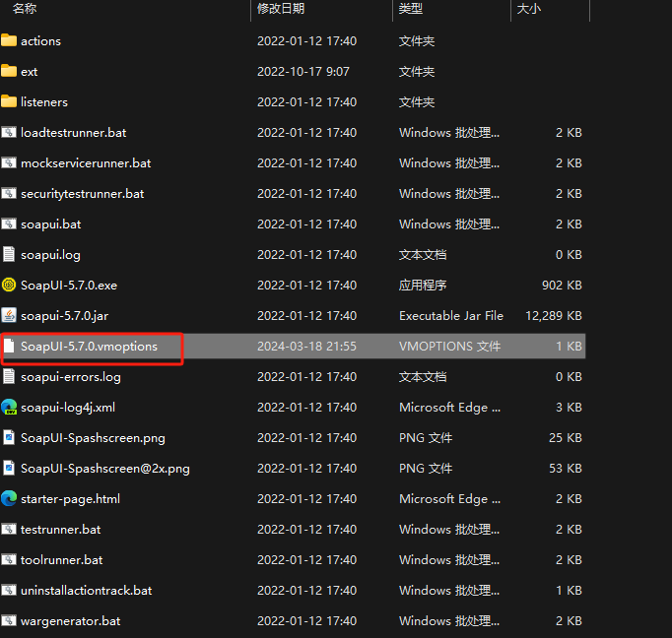Click the VMOPTIONS 文件 type cell
This screenshot has width=672, height=638.
tap(449, 346)
